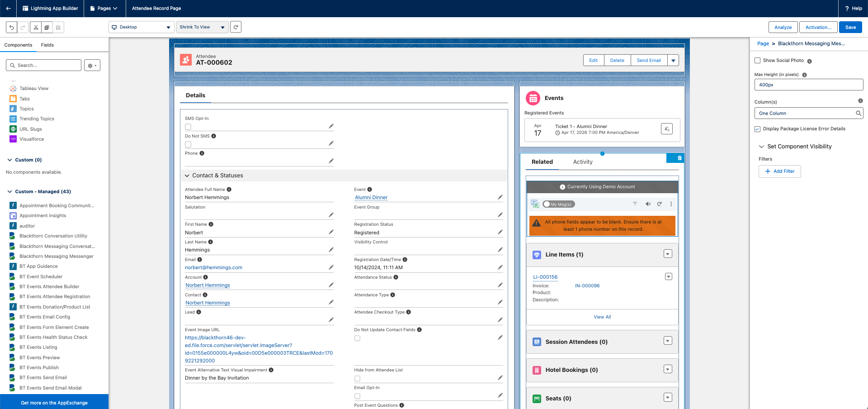Image resolution: width=868 pixels, height=409 pixels.
Task: Click the undo icon
Action: [x=12, y=27]
